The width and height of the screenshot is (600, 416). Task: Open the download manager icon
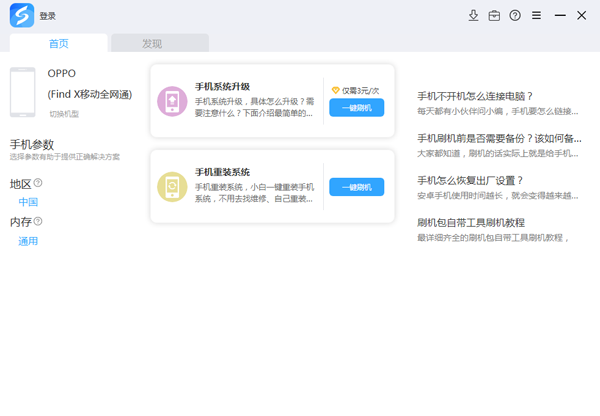[x=474, y=16]
